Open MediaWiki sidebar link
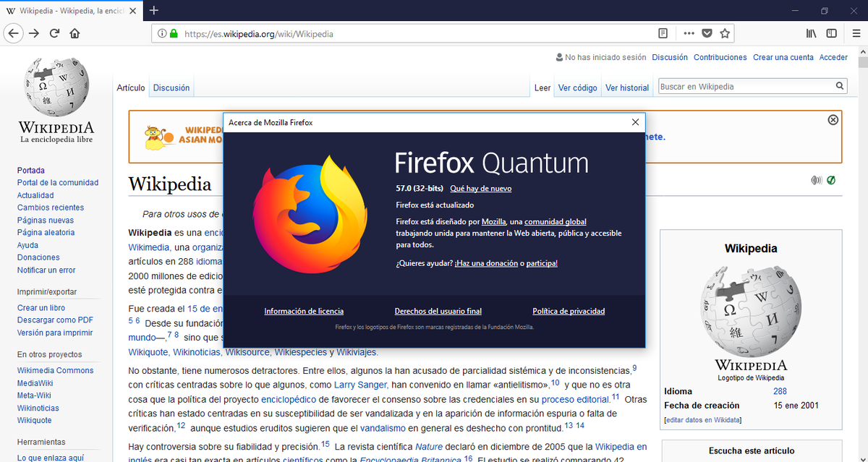 [35, 383]
